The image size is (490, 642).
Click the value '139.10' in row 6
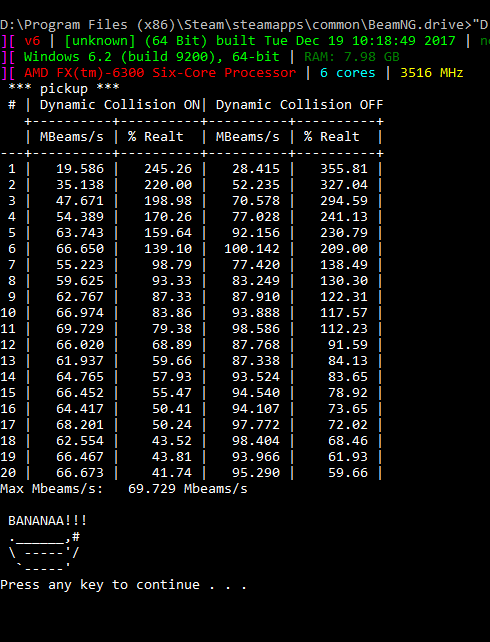coord(168,249)
